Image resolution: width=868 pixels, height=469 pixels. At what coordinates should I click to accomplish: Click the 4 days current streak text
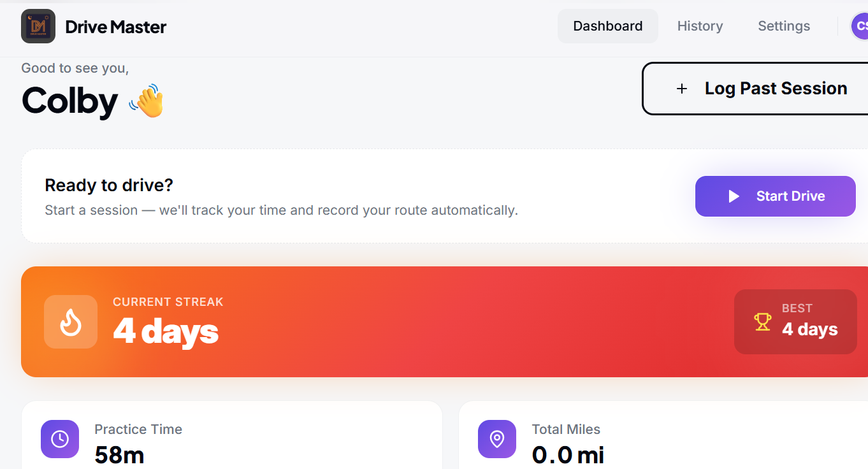[166, 330]
